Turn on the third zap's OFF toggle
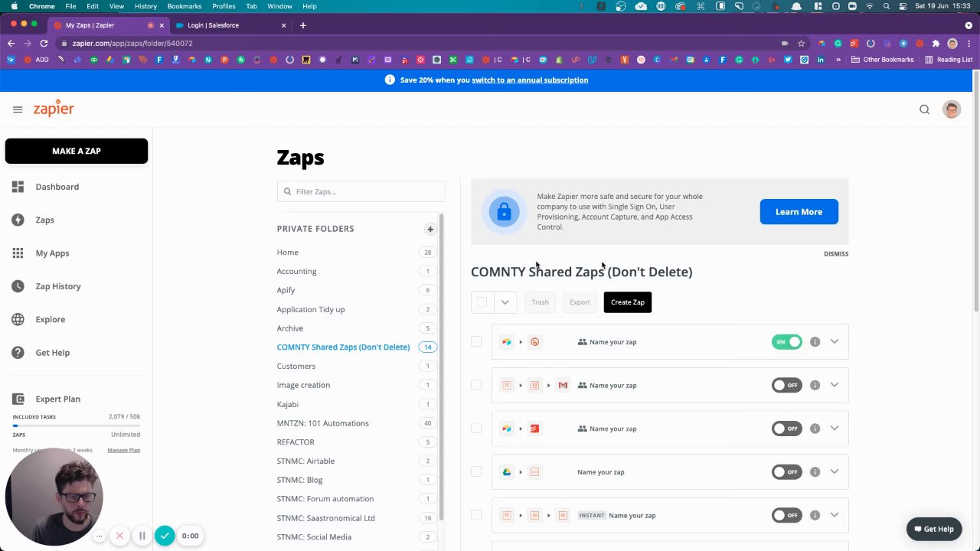Screen dimensions: 980x551 click(x=786, y=429)
